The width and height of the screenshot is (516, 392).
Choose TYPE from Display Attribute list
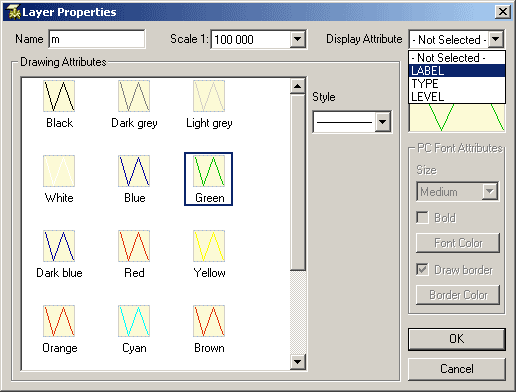point(457,84)
